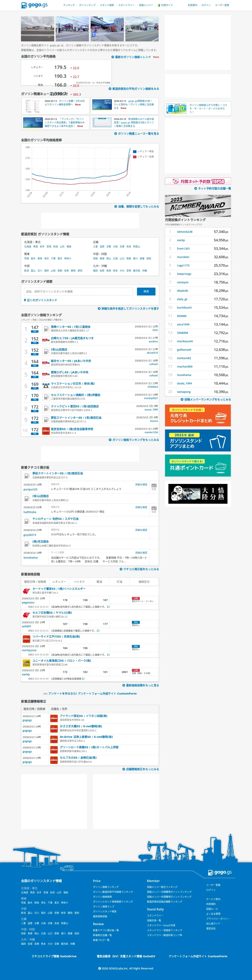
Task: Open 詳細を確認 on guy20213's post
Action: click(141, 530)
